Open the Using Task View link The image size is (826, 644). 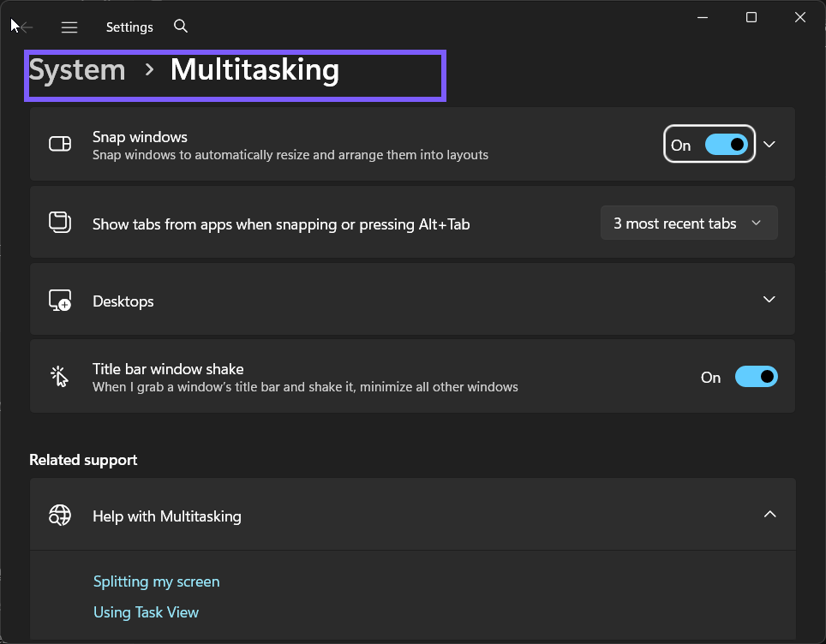point(146,611)
